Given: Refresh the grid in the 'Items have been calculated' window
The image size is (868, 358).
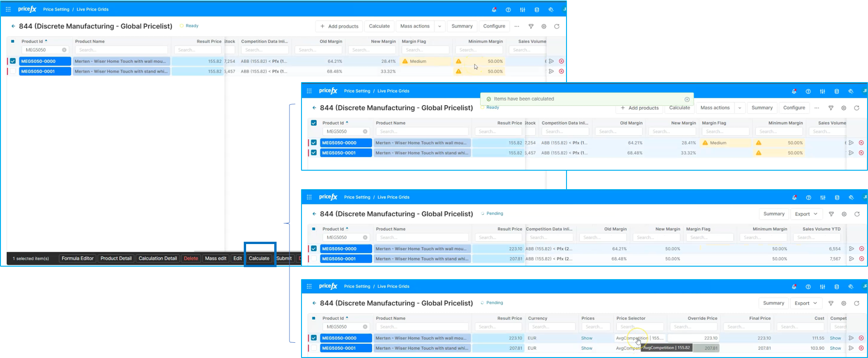Looking at the screenshot, I should (857, 108).
